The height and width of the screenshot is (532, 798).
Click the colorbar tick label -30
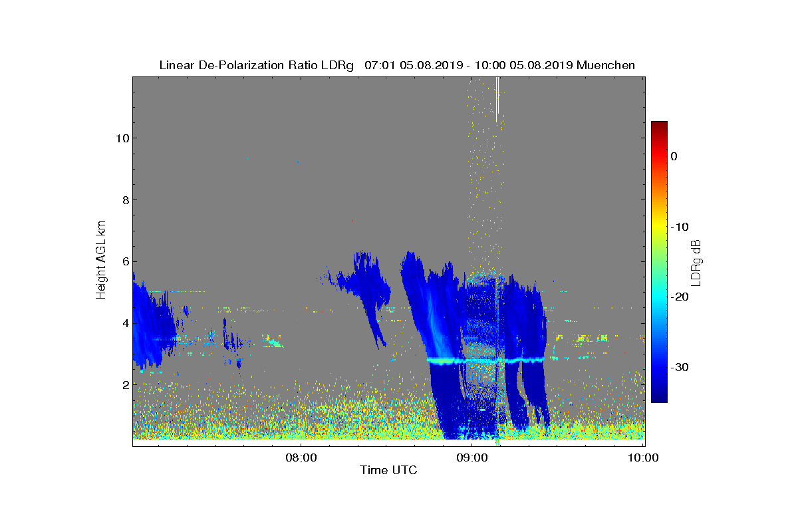tap(679, 368)
